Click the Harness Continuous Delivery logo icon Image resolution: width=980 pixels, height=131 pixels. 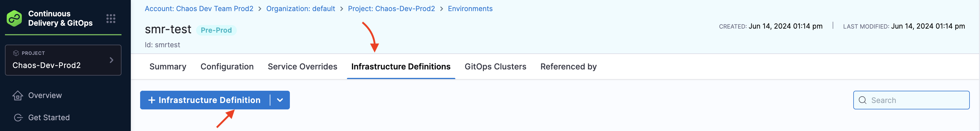[x=15, y=18]
